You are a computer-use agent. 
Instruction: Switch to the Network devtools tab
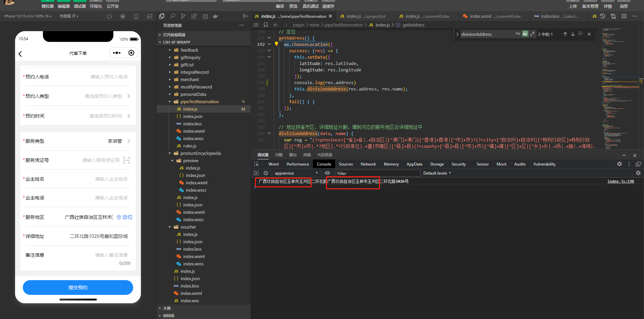[x=368, y=164]
